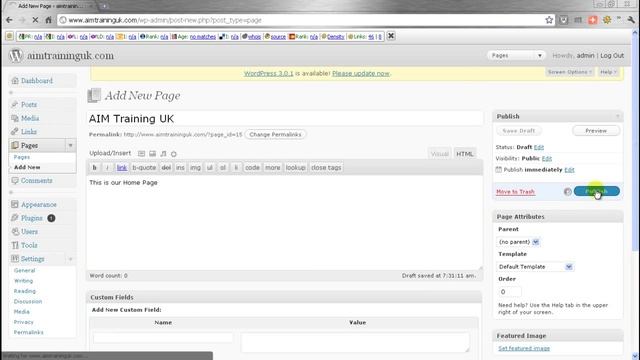The image size is (640, 360).
Task: Click the page title field
Action: tap(284, 119)
